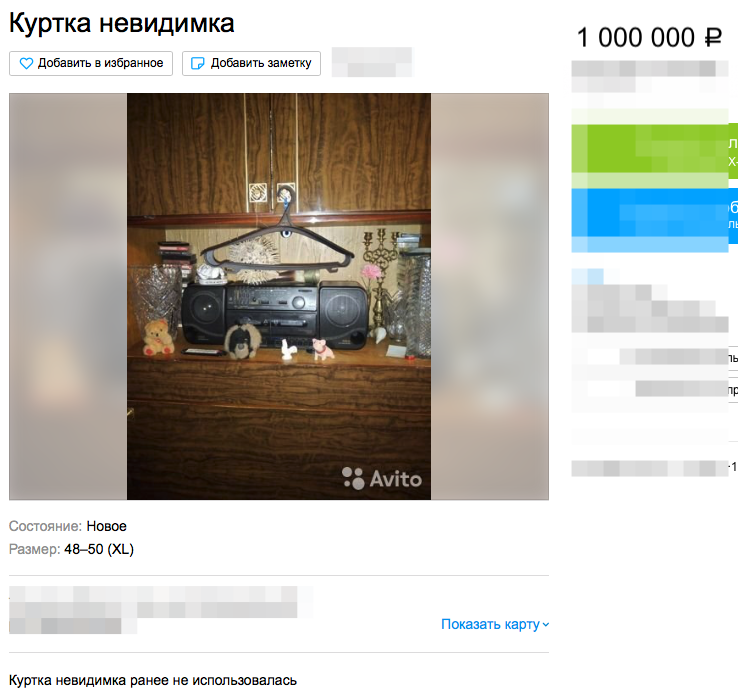The image size is (738, 700).
Task: Click the blurred address above map link
Action: click(x=160, y=610)
